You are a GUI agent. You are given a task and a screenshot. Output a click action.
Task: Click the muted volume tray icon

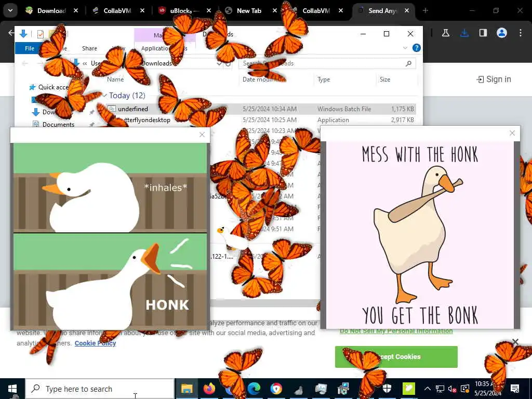452,389
